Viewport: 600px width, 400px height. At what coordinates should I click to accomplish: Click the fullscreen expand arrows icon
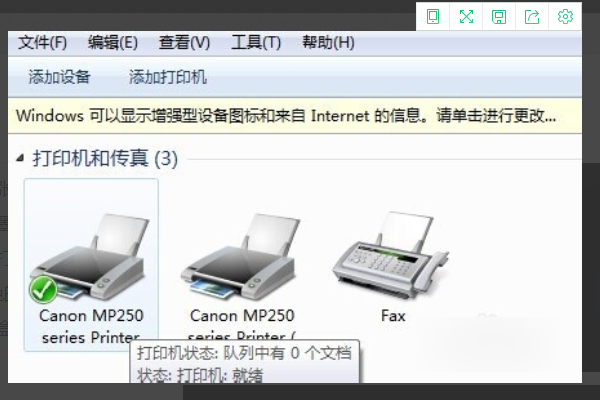pyautogui.click(x=466, y=17)
